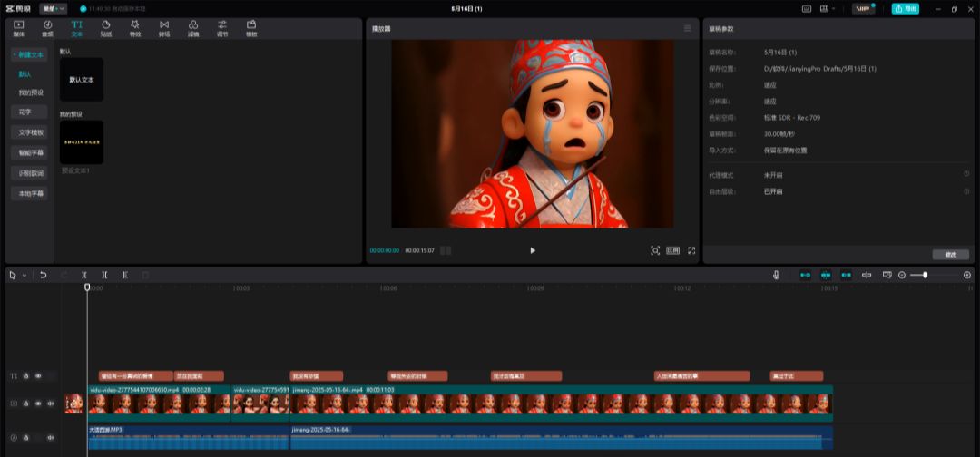This screenshot has width=980, height=457.
Task: Hide the video track with eye icon
Action: (x=38, y=404)
